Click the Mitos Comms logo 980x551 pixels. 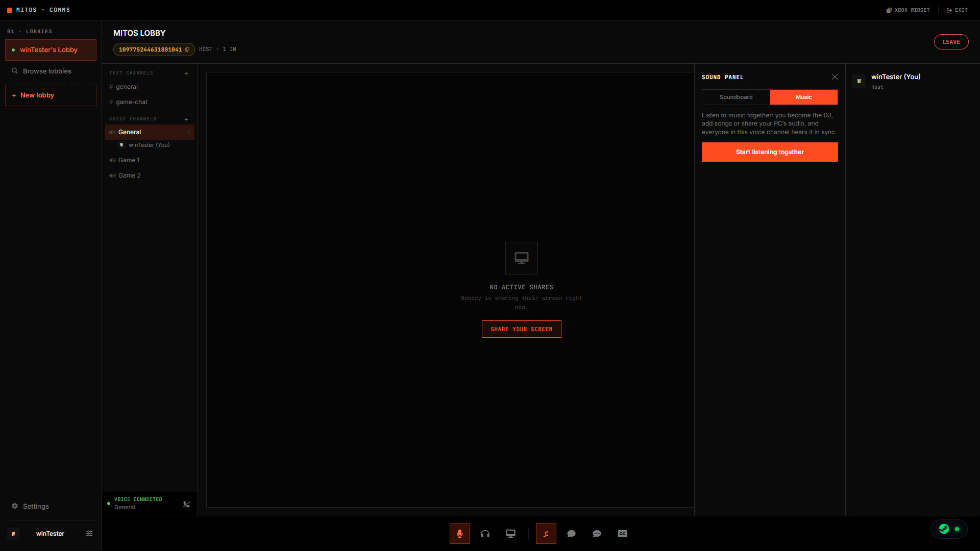(x=38, y=10)
